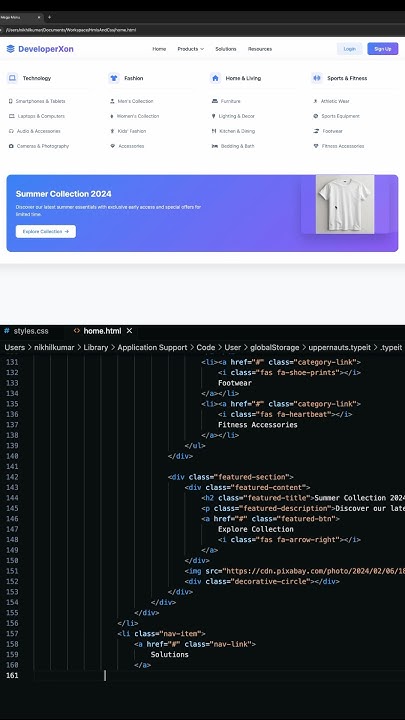Click the camera icon beside Cameras & Photography
Viewport: 405px width, 720px height.
(11, 146)
